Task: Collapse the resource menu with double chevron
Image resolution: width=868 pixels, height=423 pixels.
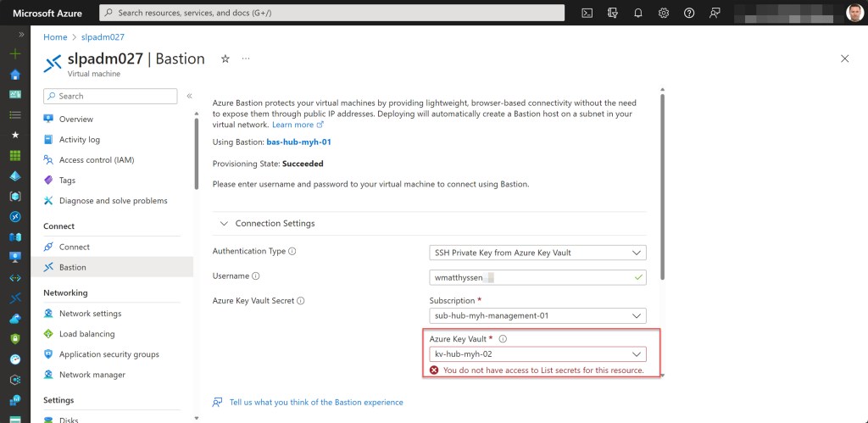Action: click(x=189, y=97)
